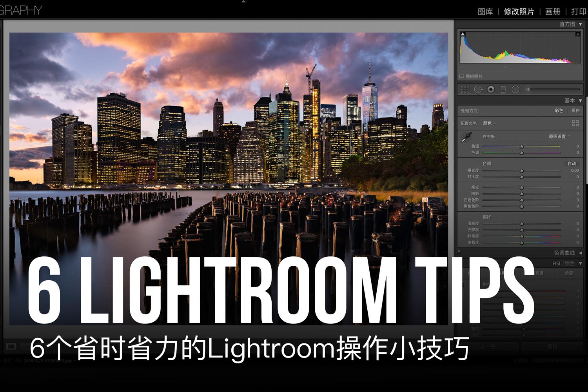Open the 配置文件 颜色 dropdown

(490, 123)
